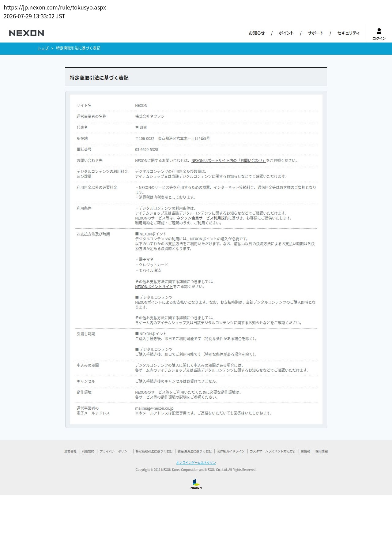Image resolution: width=392 pixels, height=556 pixels.
Task: Open the お知らせ menu
Action: point(257,33)
